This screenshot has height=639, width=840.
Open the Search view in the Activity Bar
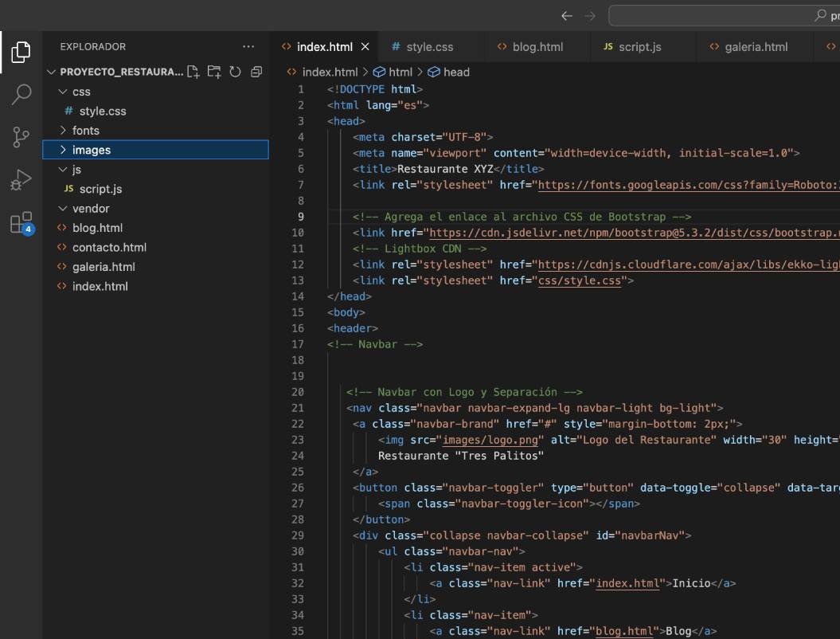coord(20,93)
